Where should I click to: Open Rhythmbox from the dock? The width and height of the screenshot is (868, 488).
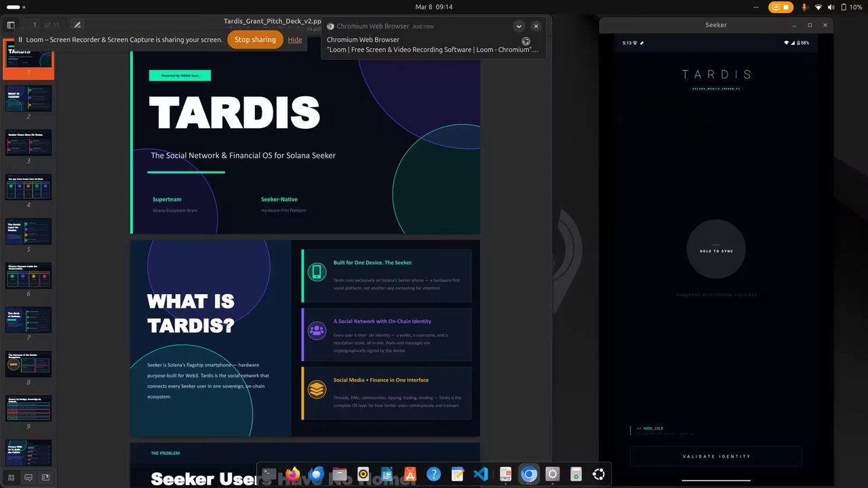(363, 474)
